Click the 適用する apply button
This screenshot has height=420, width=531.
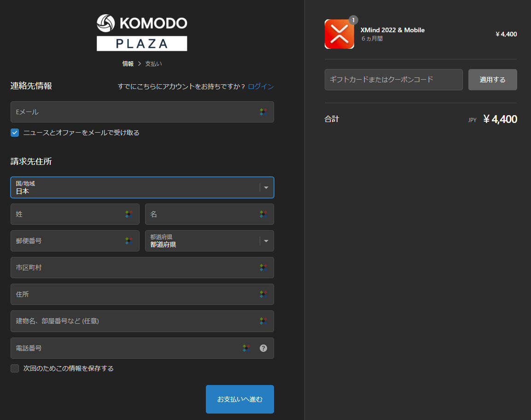tap(492, 80)
